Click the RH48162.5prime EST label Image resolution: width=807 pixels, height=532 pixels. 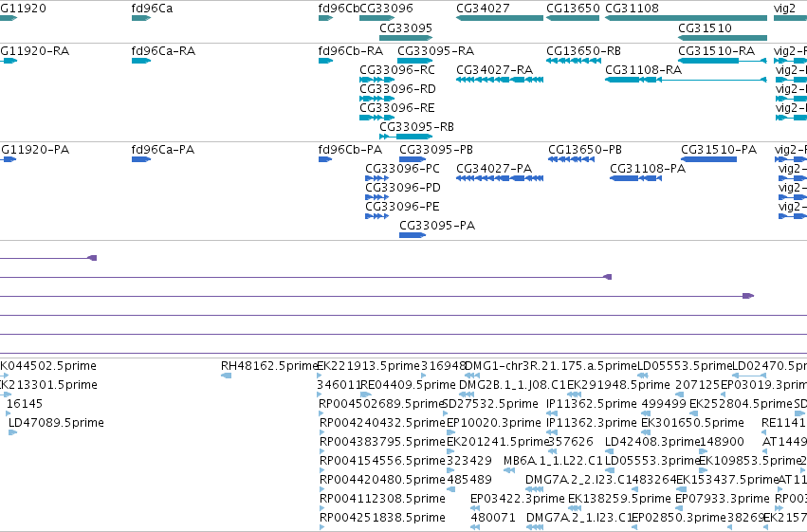[269, 366]
